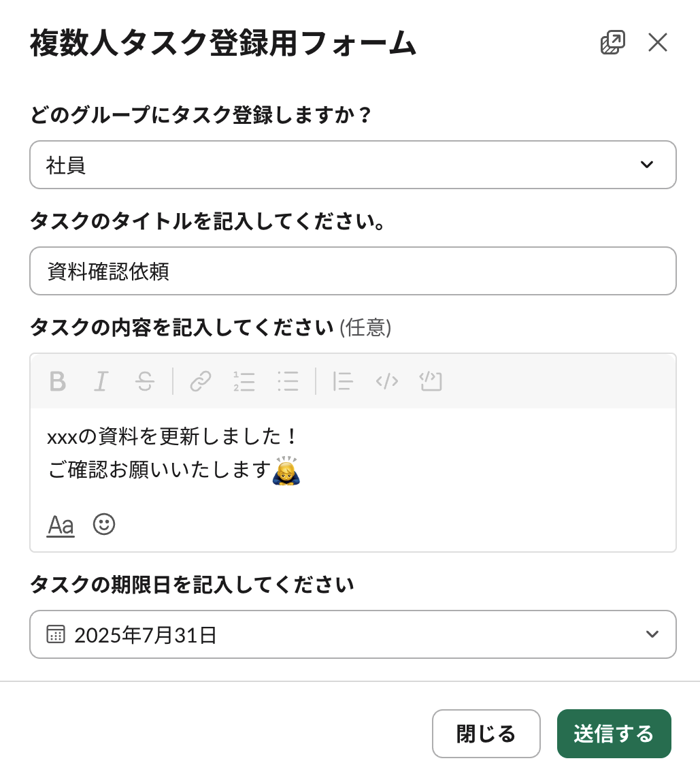Apply blockquote formatting
Image resolution: width=700 pixels, height=780 pixels.
pos(343,381)
